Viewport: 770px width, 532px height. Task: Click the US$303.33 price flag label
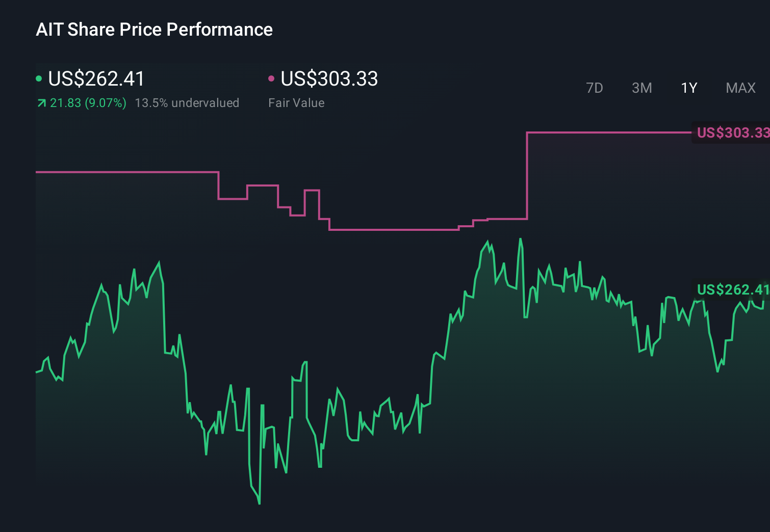[x=732, y=134]
